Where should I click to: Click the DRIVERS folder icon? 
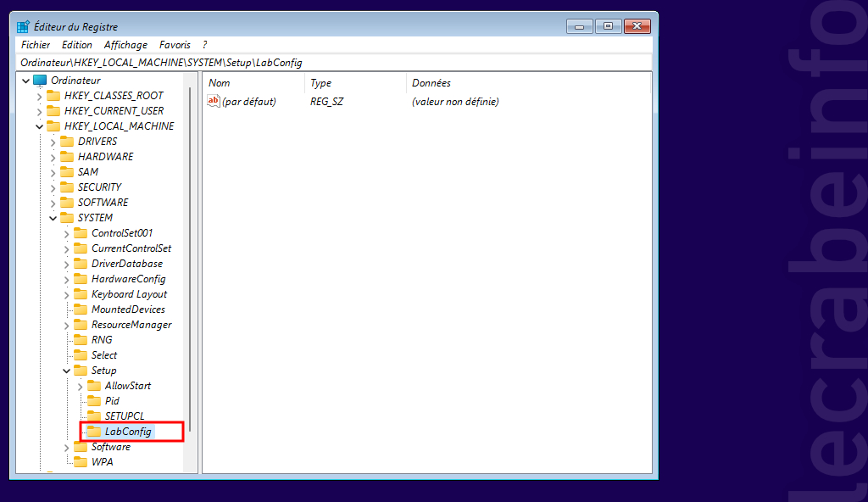[x=67, y=142]
